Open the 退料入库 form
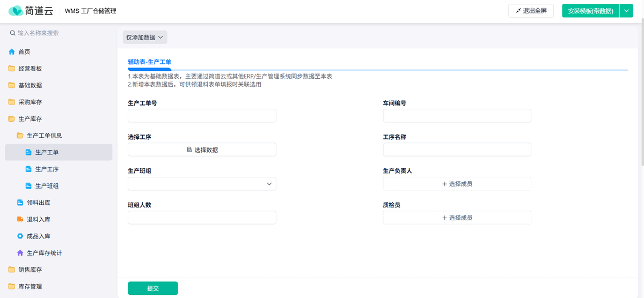Screen dimensions: 644x298 [58, 219]
